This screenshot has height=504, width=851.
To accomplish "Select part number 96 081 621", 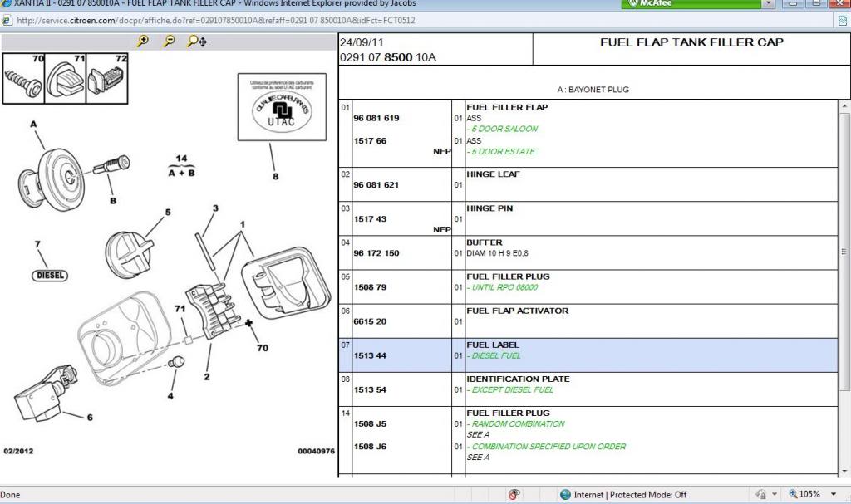I will pos(376,184).
